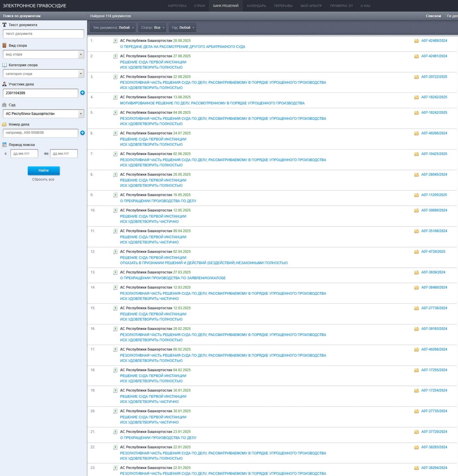Open the Год filter dropdown
The width and height of the screenshot is (458, 476).
tap(183, 28)
